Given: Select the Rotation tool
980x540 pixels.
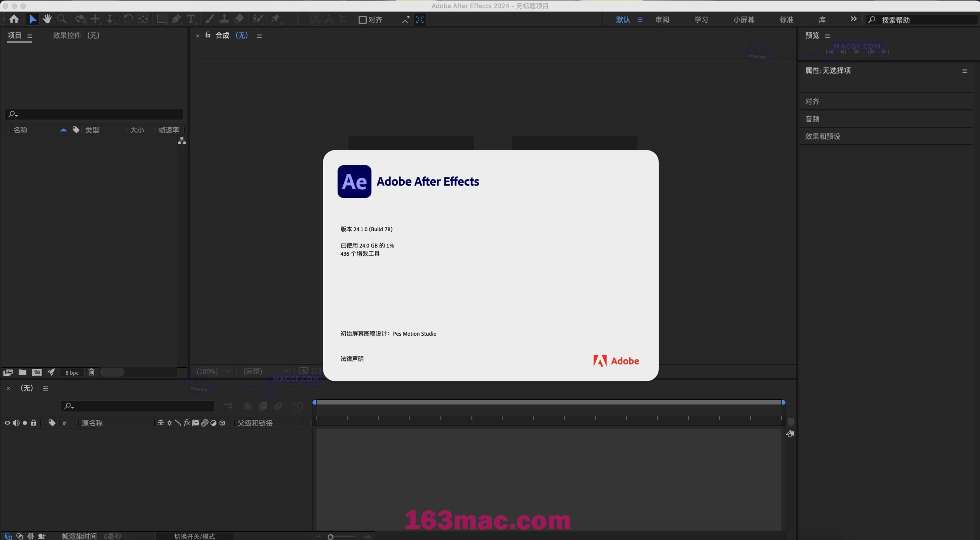Looking at the screenshot, I should click(128, 19).
